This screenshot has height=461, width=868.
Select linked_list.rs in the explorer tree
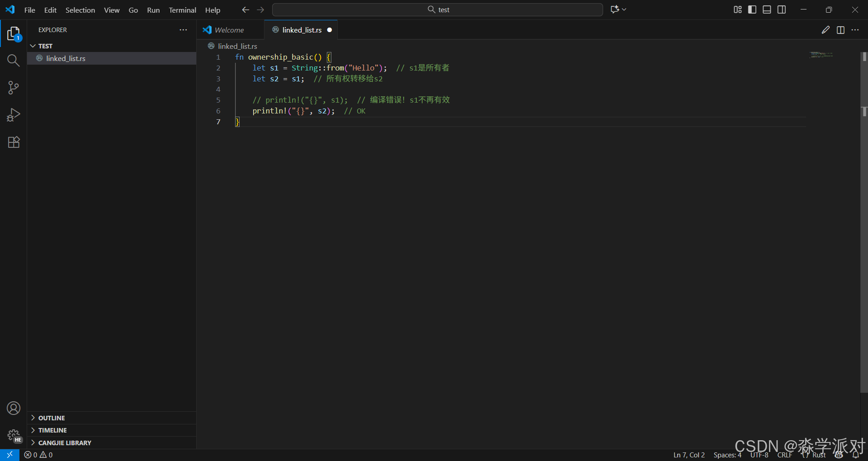click(112, 58)
